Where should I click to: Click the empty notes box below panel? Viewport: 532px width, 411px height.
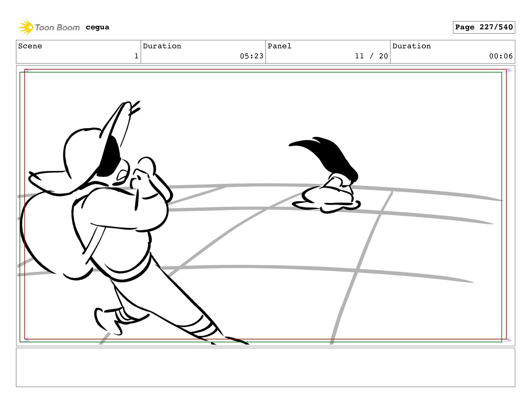(x=265, y=367)
